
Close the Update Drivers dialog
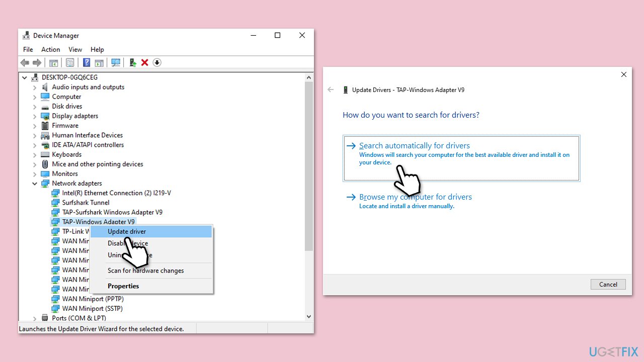624,74
